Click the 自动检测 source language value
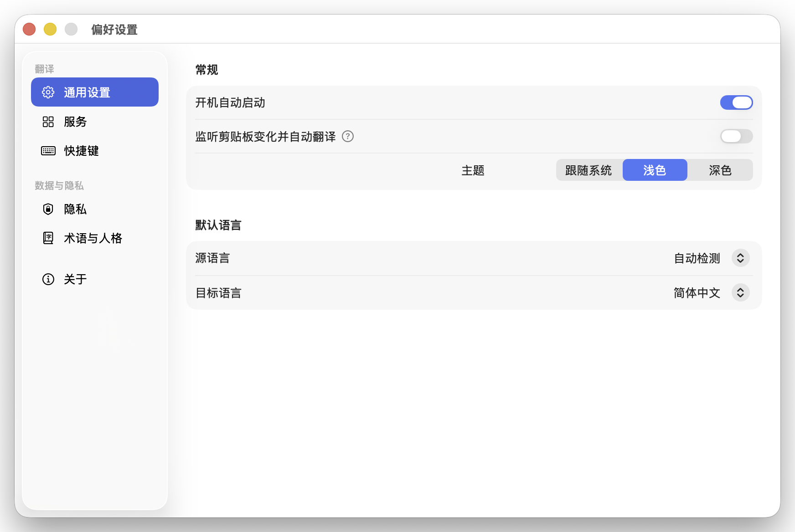 [x=697, y=258]
